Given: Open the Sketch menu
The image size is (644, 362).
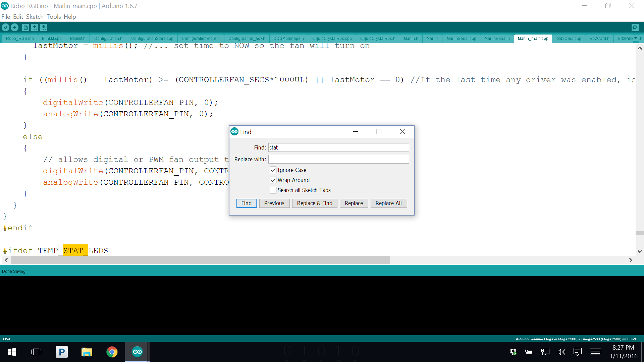Looking at the screenshot, I should click(35, 17).
